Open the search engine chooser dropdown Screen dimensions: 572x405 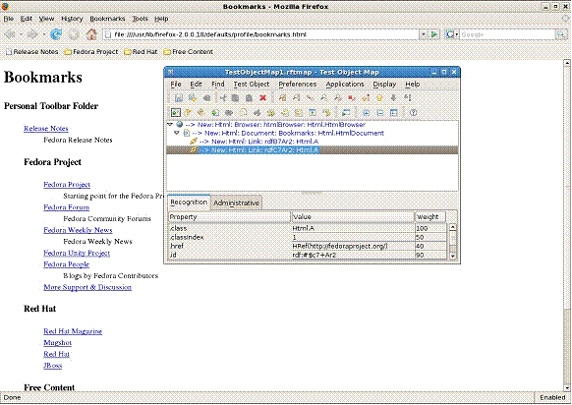point(456,34)
